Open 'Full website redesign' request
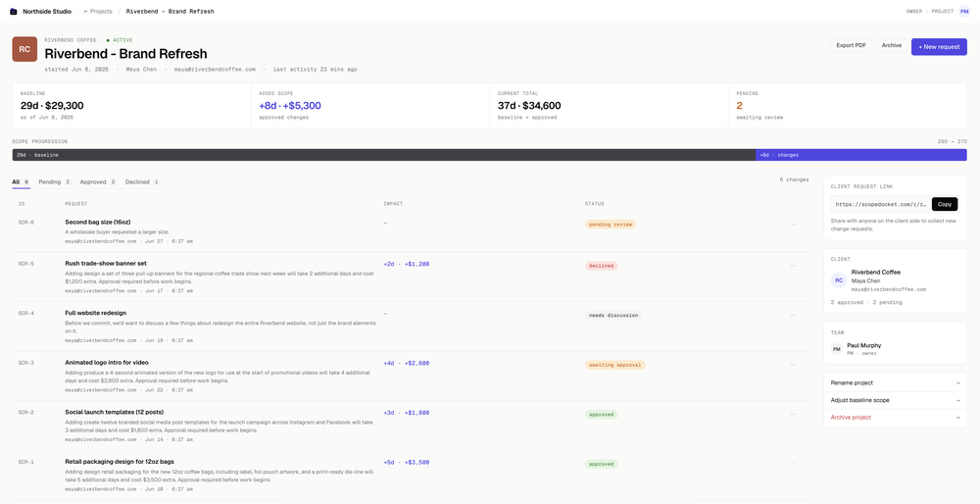This screenshot has width=980, height=504. click(x=96, y=313)
